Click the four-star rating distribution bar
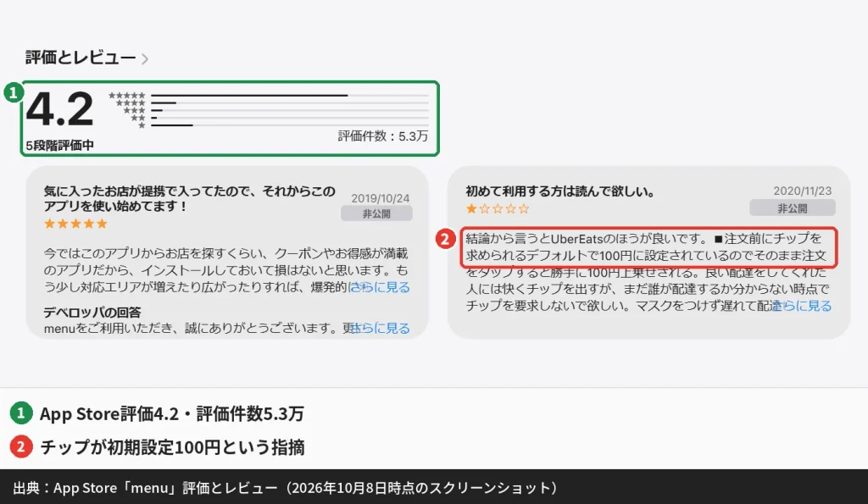Screen dimensions: 868x504 (x=290, y=102)
